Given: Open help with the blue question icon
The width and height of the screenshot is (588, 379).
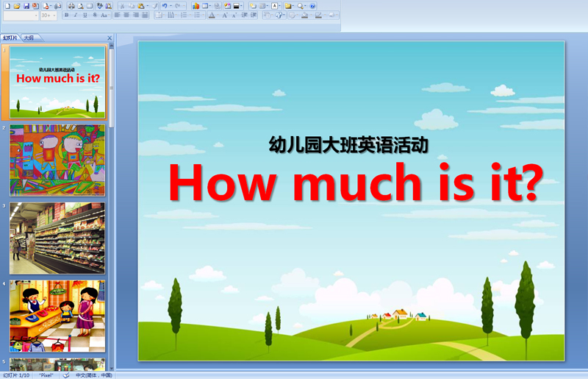Looking at the screenshot, I should point(312,6).
